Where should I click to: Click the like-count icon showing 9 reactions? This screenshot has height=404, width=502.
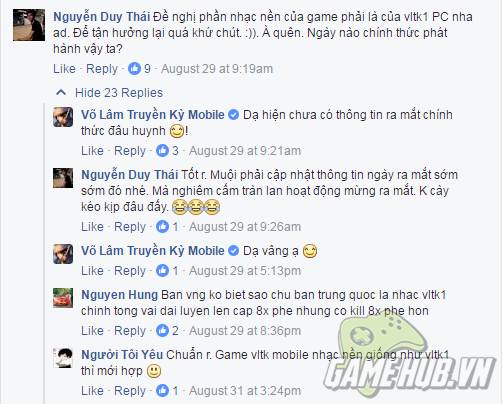(x=135, y=69)
